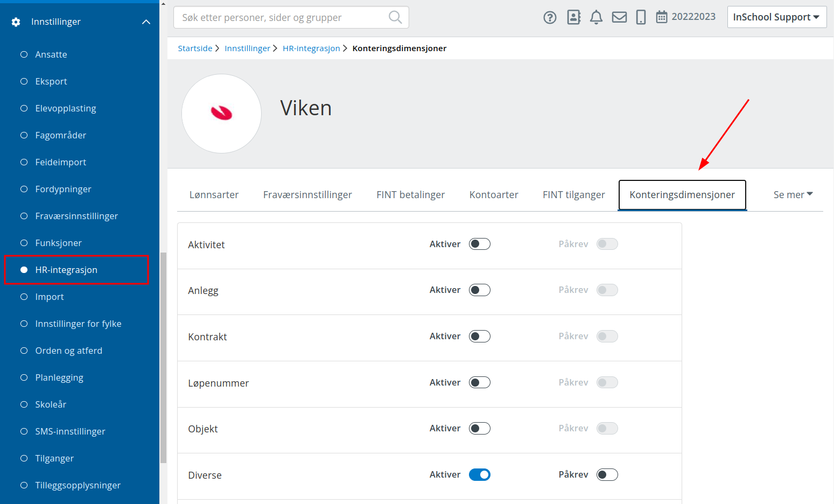Open the messages envelope icon
The image size is (834, 504).
[619, 18]
